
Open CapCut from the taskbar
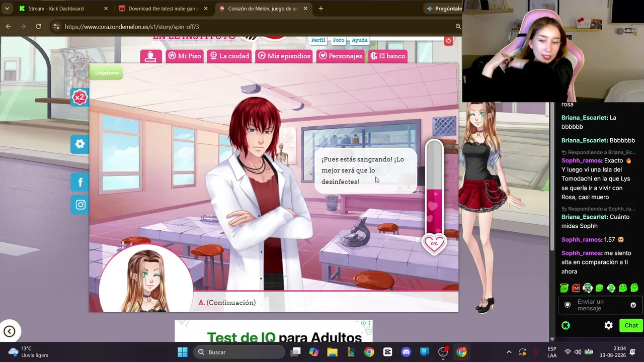pyautogui.click(x=387, y=352)
